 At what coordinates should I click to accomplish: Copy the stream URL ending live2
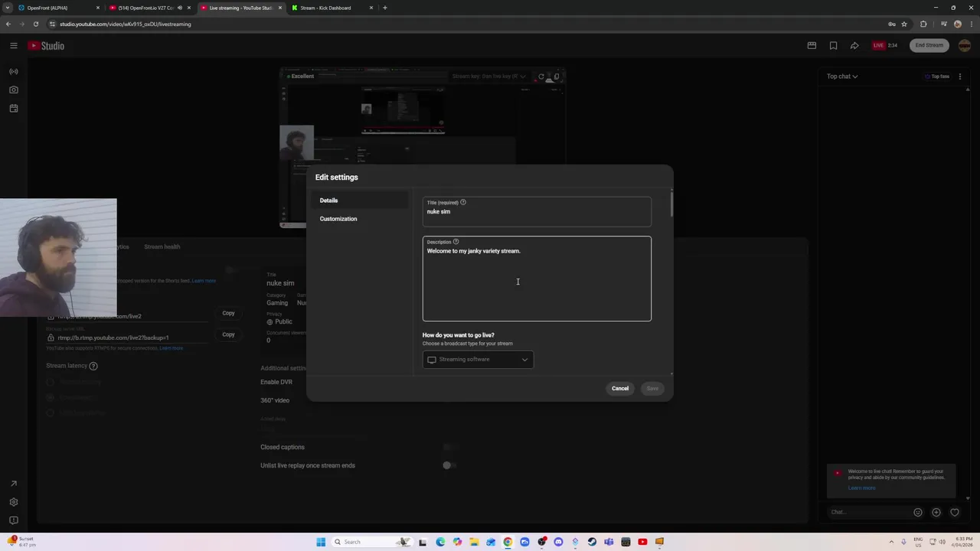(228, 313)
